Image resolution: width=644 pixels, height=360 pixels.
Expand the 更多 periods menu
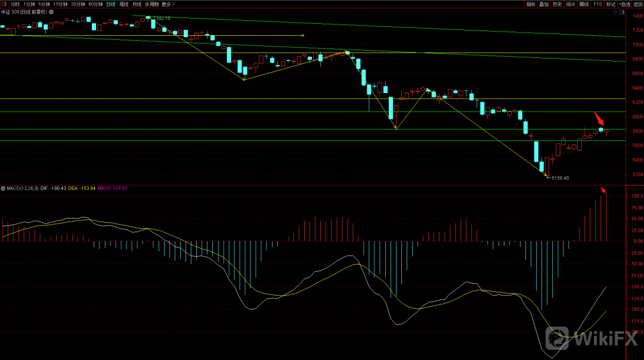166,4
